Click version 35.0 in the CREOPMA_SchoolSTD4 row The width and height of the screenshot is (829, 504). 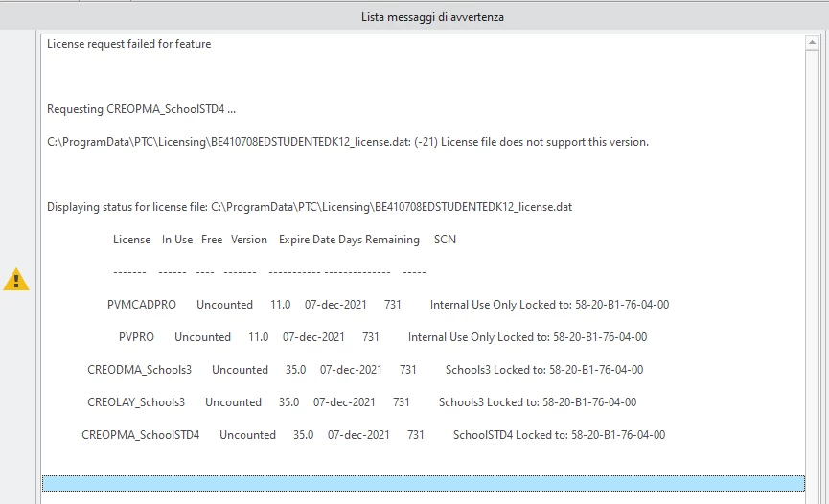303,435
